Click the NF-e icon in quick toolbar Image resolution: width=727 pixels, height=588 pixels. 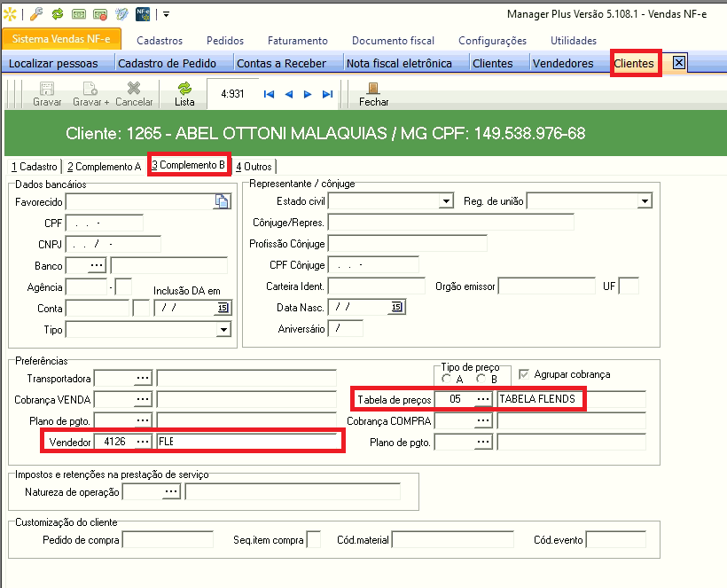pos(143,14)
